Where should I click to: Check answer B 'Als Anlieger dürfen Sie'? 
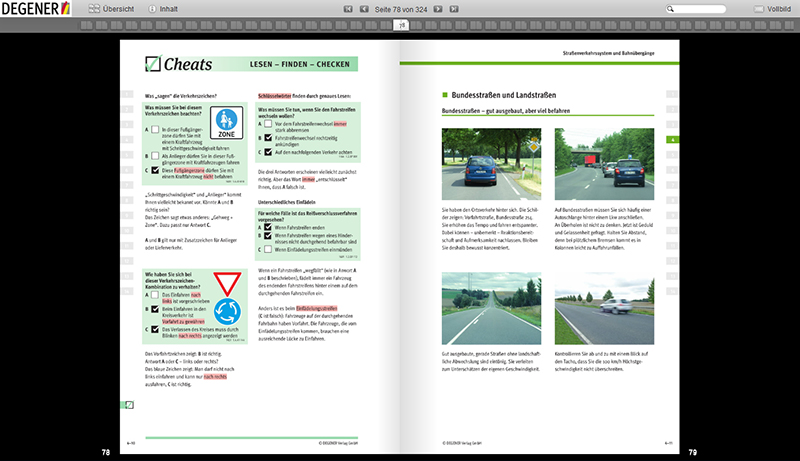[155, 156]
